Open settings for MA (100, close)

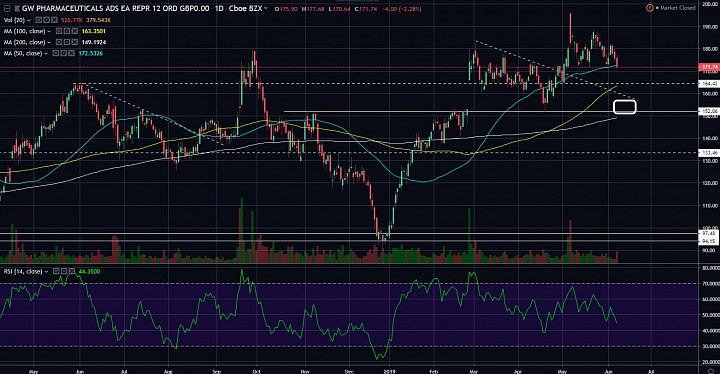(67, 31)
